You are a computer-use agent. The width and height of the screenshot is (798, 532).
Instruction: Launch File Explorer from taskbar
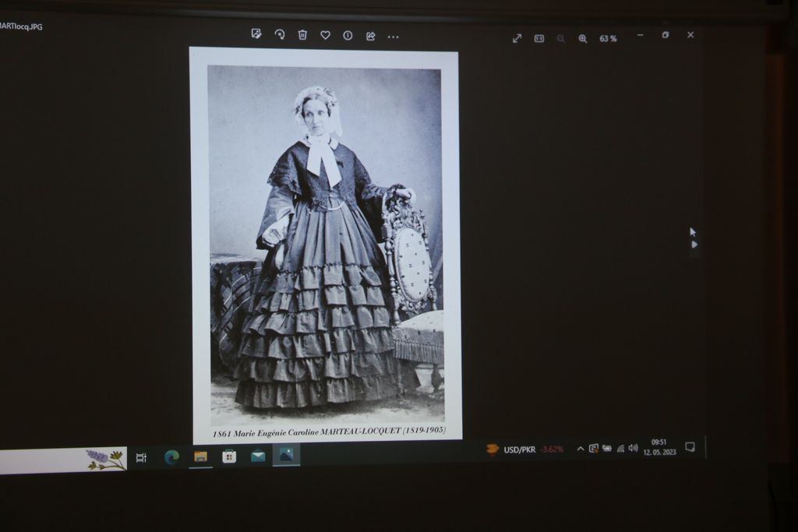(200, 456)
